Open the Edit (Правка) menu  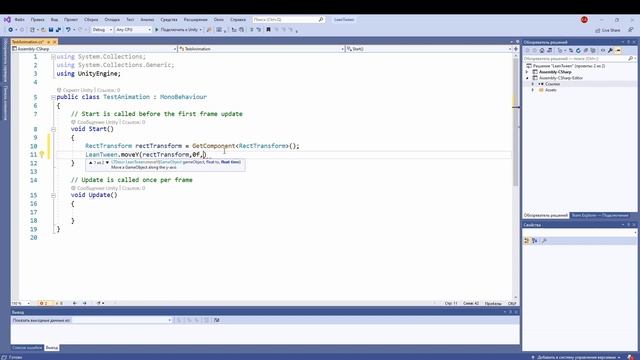tap(38, 20)
